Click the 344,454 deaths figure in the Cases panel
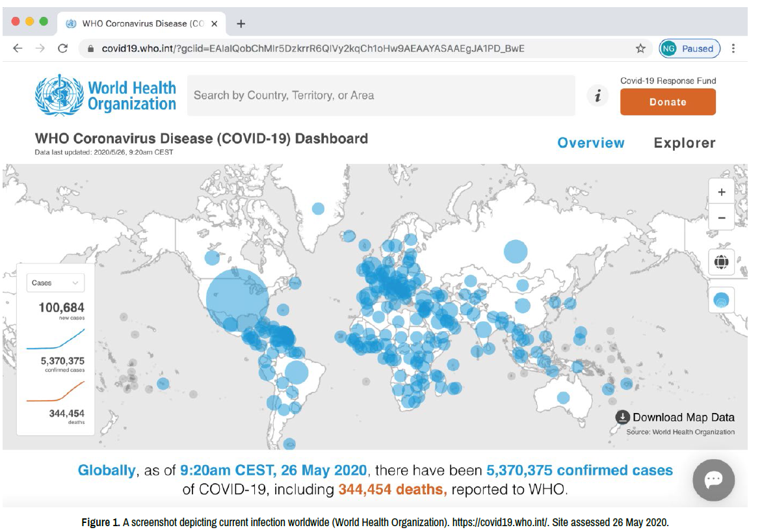Viewport: 762px width, 532px height. (x=66, y=414)
